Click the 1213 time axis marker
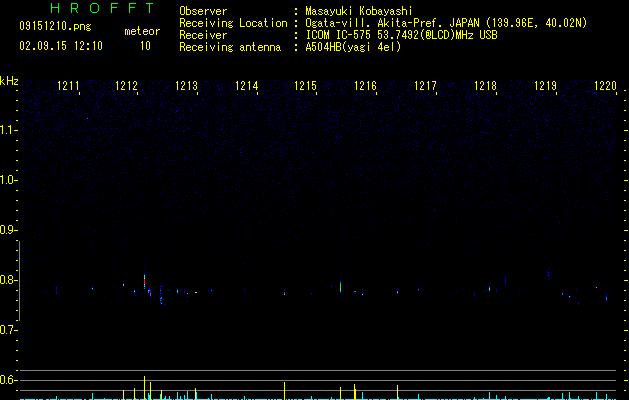Image resolution: width=629 pixels, height=400 pixels. [x=187, y=86]
